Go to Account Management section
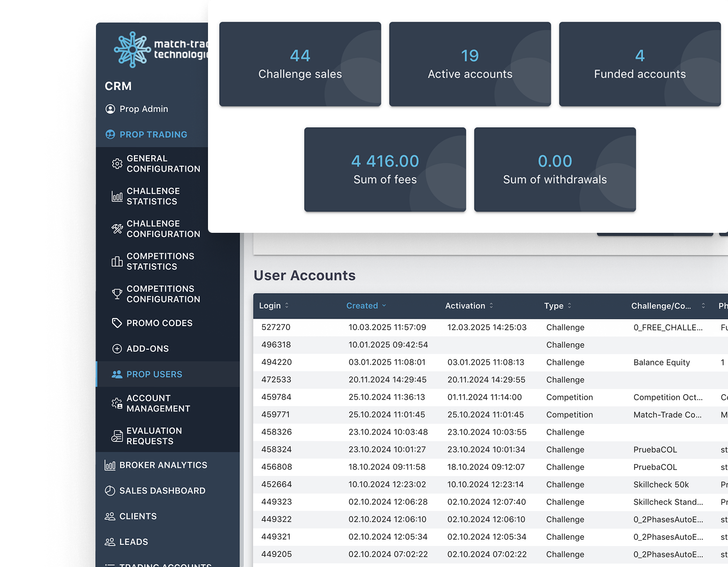 [x=158, y=403]
